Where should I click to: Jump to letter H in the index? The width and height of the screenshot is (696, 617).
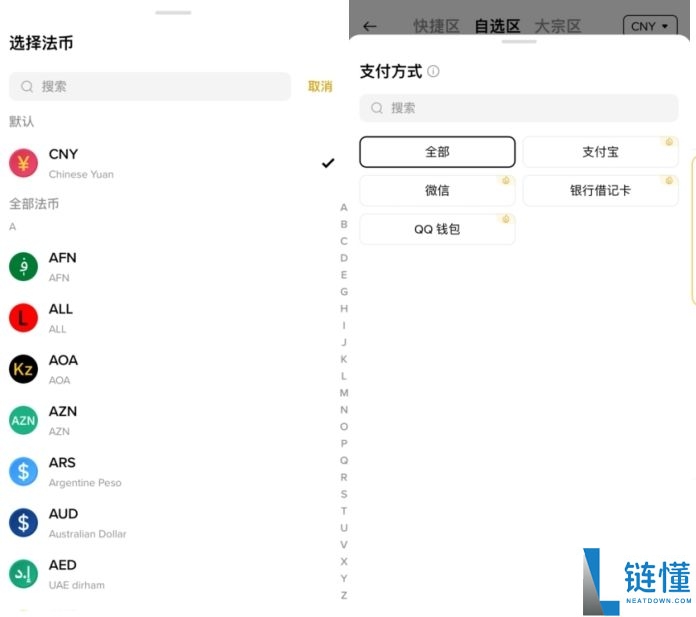pyautogui.click(x=344, y=308)
